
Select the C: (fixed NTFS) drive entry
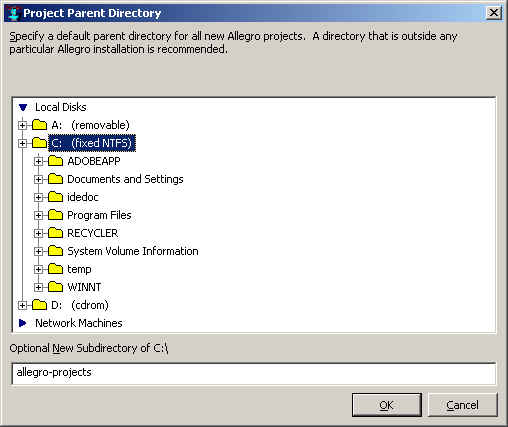tap(92, 143)
